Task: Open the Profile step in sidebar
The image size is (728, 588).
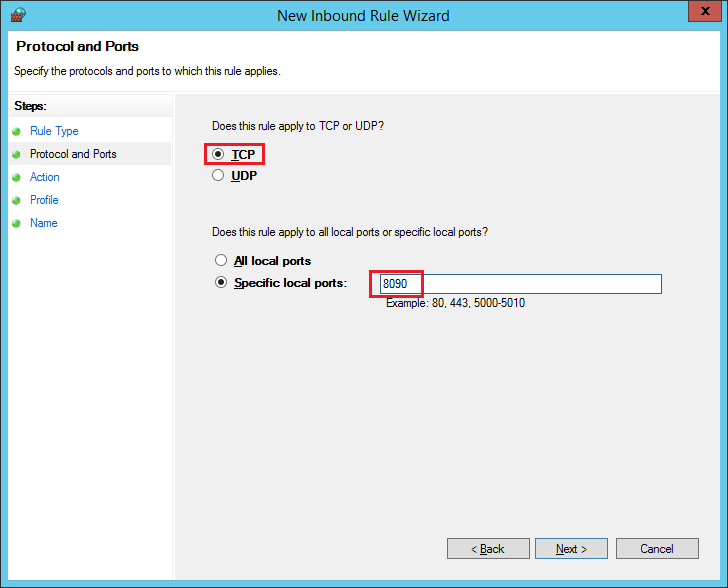Action: (44, 200)
